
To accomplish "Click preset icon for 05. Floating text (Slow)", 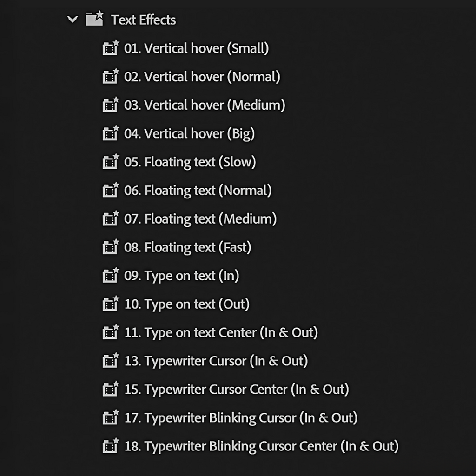I will pos(111,162).
